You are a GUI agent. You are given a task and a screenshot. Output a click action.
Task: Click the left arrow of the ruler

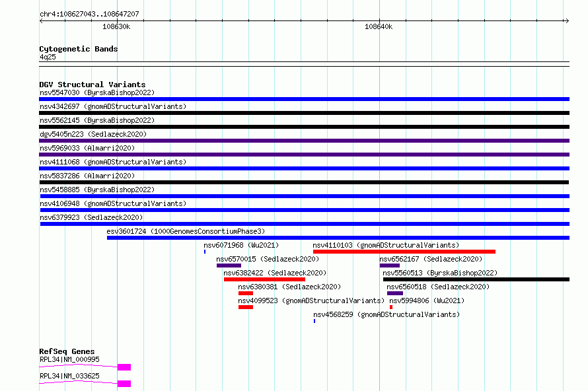click(41, 20)
